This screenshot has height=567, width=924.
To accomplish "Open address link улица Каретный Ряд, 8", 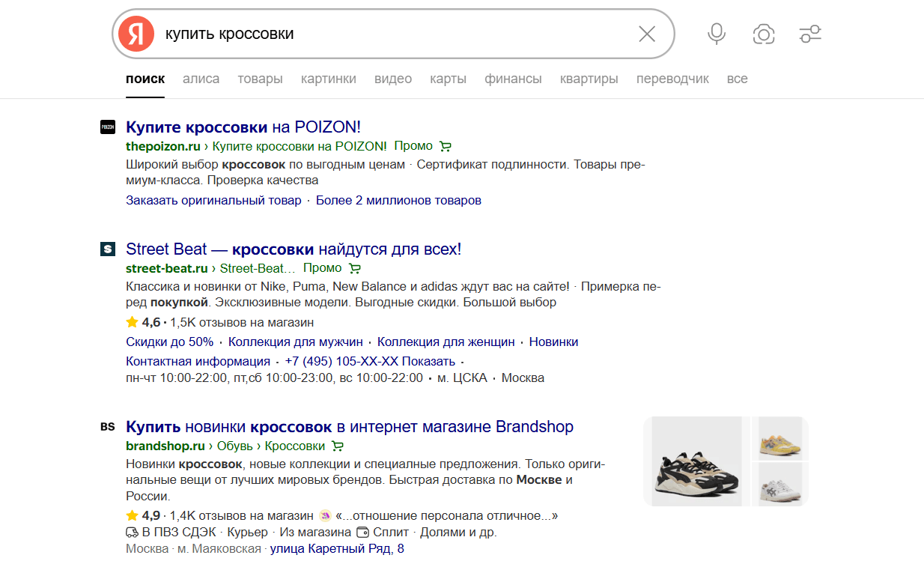I will coord(337,549).
